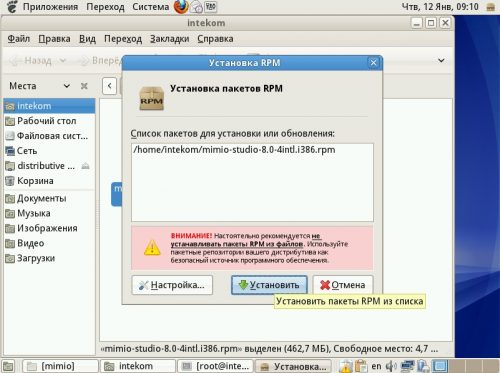Close the Места side pane

coord(84,86)
